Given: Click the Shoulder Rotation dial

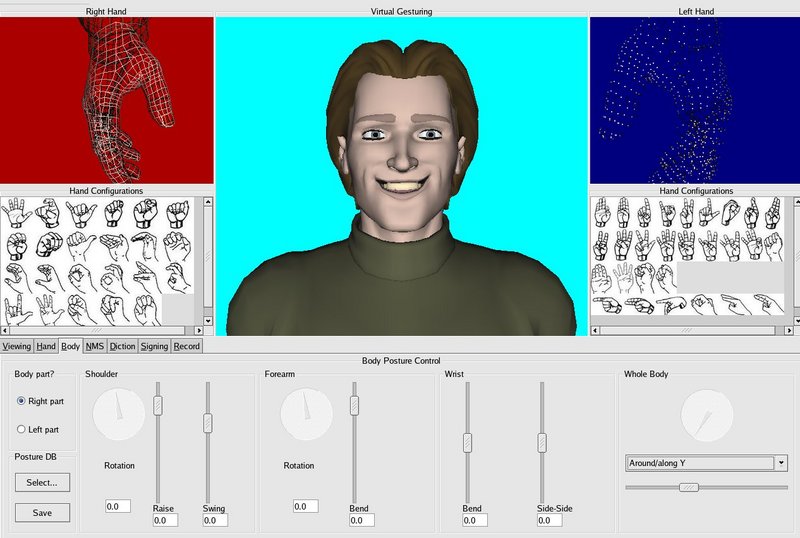Looking at the screenshot, I should click(x=118, y=414).
